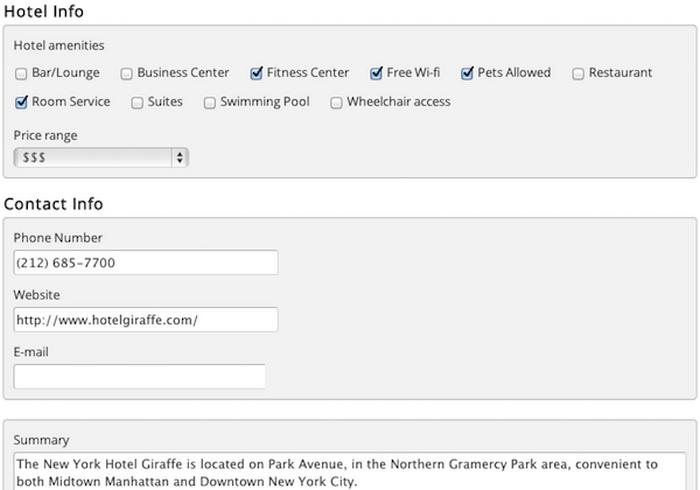Turn off the Room Service checkbox
700x490 pixels.
tap(22, 102)
